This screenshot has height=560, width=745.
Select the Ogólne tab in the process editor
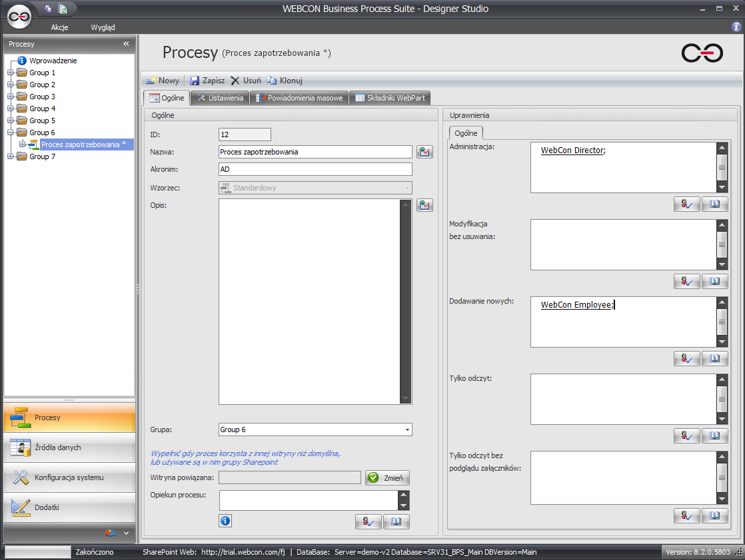tap(167, 98)
